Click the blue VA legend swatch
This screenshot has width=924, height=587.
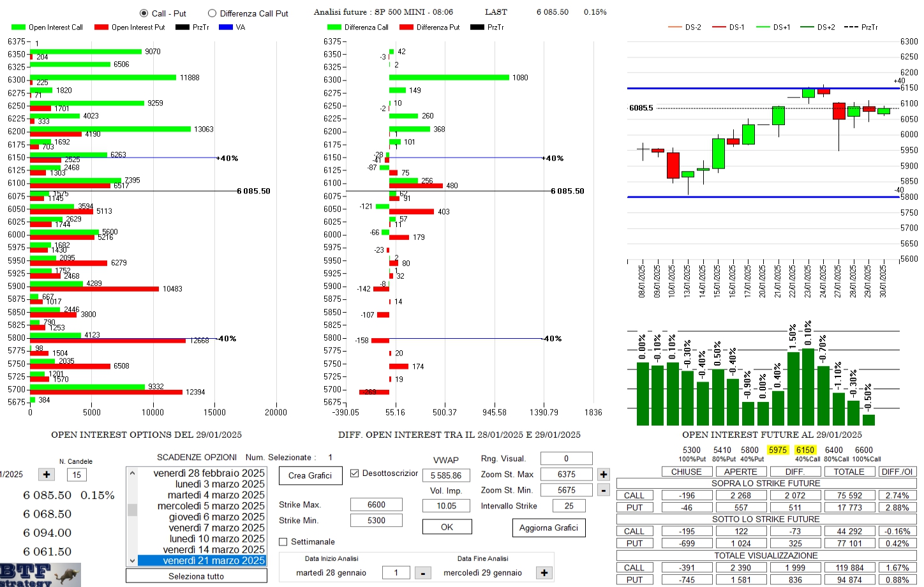pos(226,27)
